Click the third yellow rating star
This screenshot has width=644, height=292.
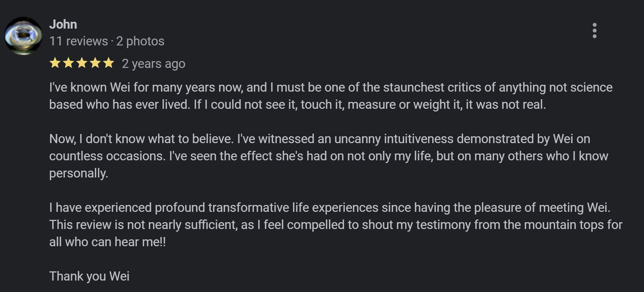click(x=82, y=64)
